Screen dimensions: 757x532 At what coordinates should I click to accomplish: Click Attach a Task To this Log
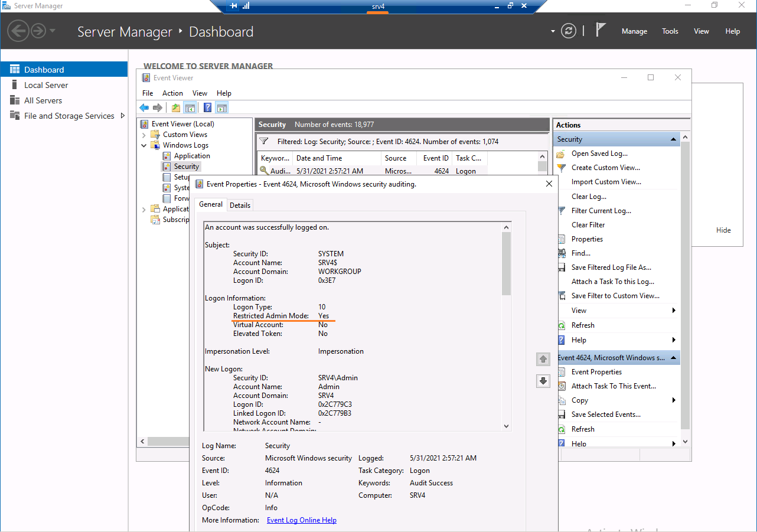click(x=613, y=282)
